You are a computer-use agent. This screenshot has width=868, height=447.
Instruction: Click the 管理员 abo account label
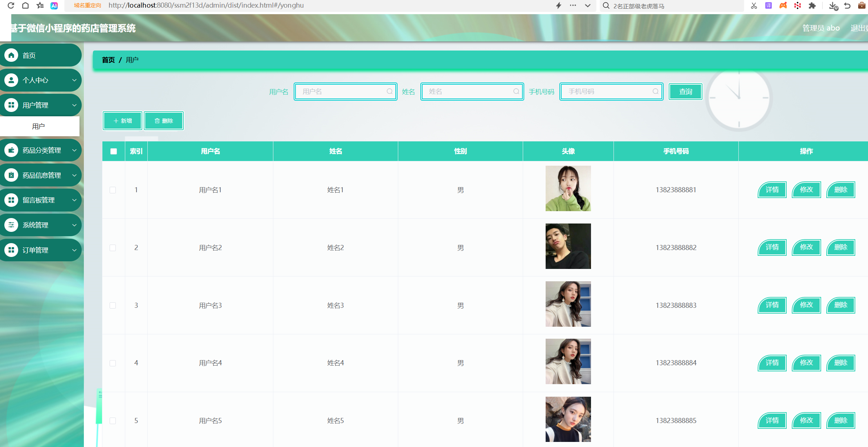(821, 28)
